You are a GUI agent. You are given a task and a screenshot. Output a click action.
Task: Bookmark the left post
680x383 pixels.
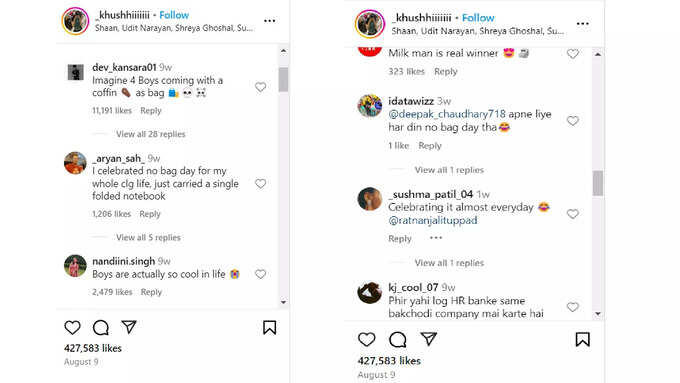[x=269, y=327]
